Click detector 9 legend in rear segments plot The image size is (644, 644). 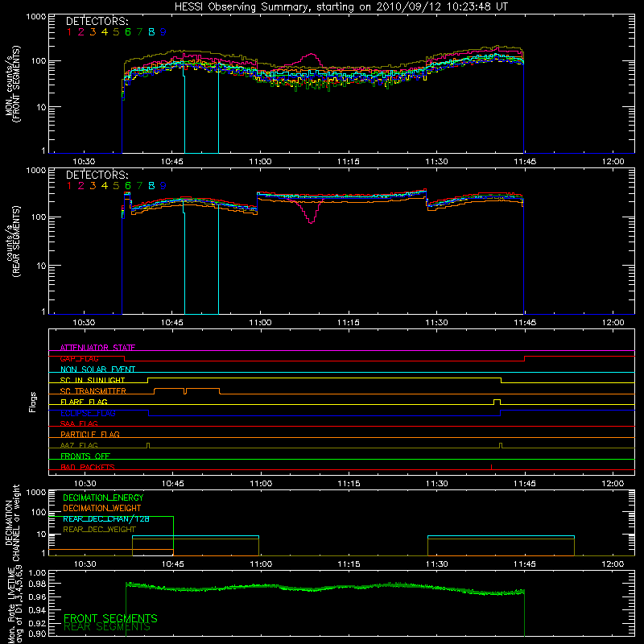tap(163, 186)
